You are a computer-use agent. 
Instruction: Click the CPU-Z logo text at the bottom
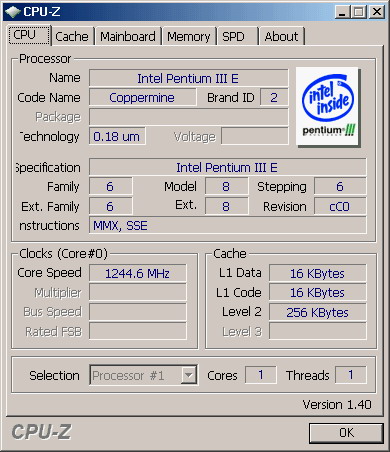pyautogui.click(x=41, y=432)
